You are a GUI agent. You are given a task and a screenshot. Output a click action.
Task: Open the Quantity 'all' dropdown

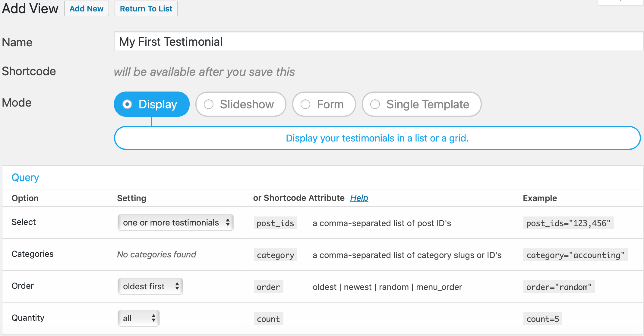click(x=138, y=318)
